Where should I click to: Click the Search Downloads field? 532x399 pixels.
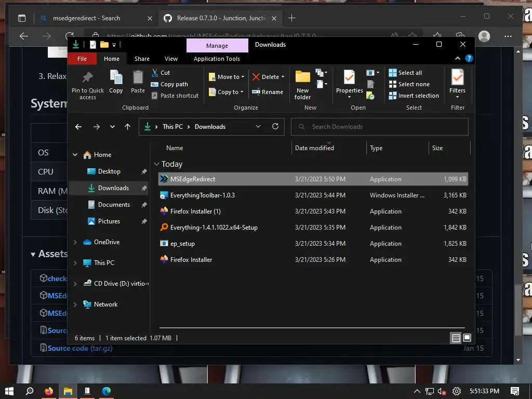pyautogui.click(x=380, y=127)
